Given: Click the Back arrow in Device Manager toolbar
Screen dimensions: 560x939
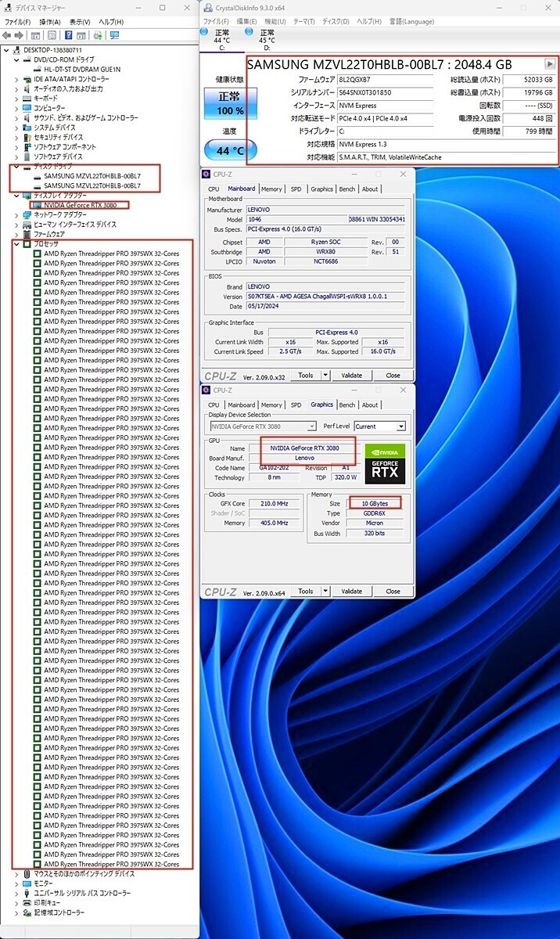Looking at the screenshot, I should (x=7, y=35).
